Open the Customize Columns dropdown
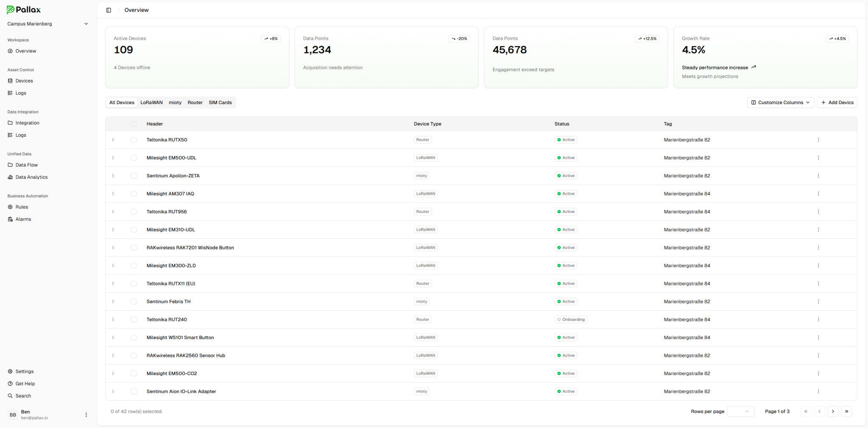The height and width of the screenshot is (428, 868). [x=780, y=102]
